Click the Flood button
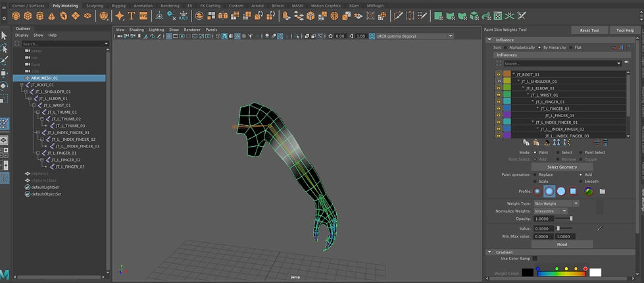 562,244
